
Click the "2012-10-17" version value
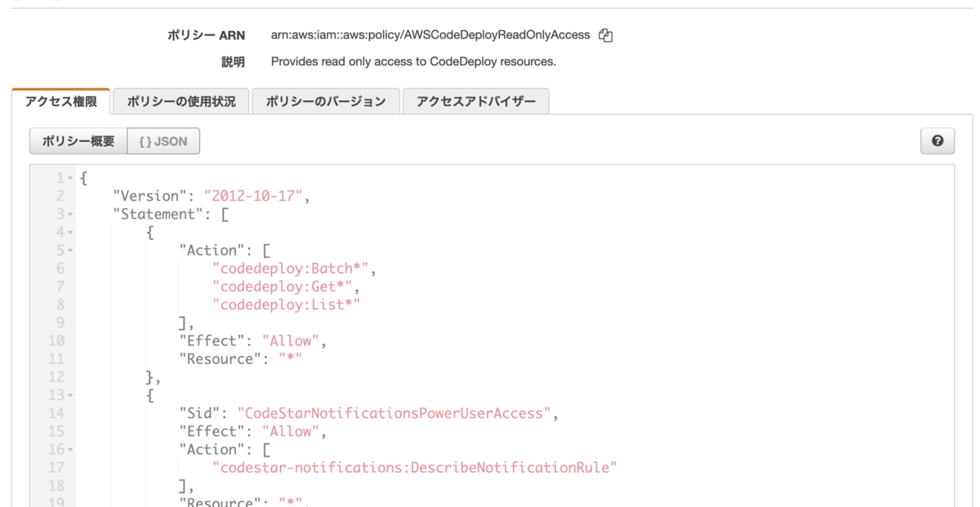[x=253, y=196]
